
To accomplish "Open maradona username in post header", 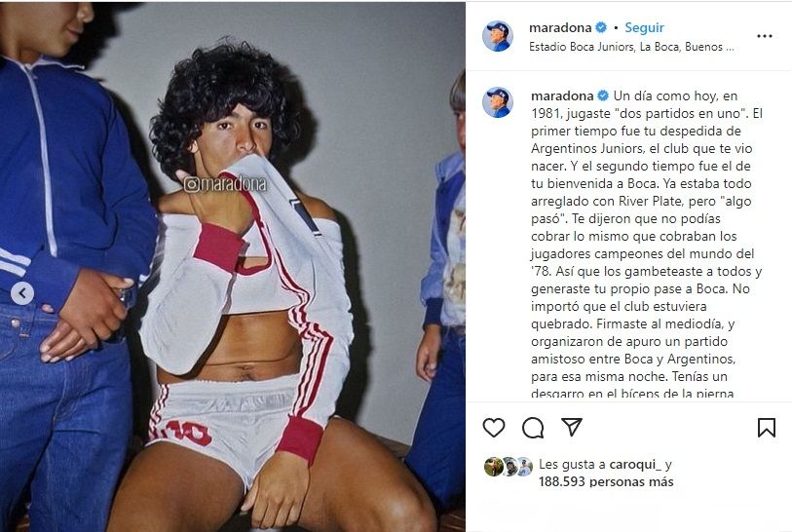I will coord(560,28).
